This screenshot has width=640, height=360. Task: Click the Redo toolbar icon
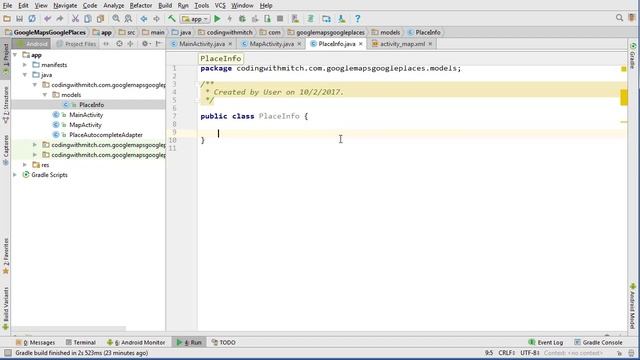tap(60, 19)
